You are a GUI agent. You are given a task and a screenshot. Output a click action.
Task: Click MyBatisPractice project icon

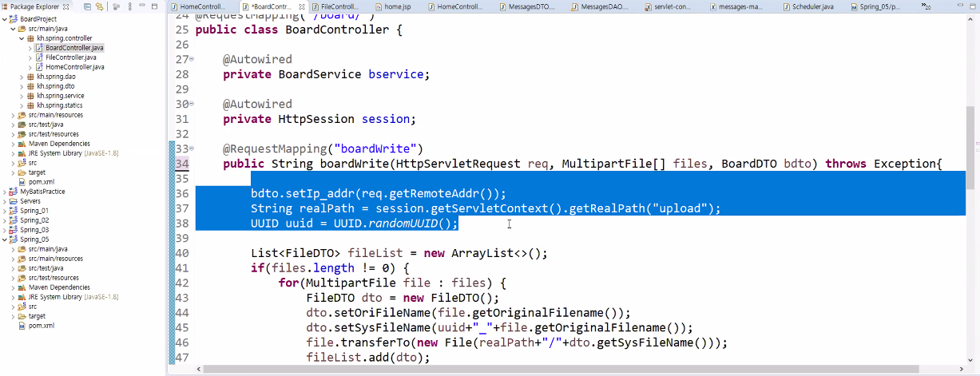pos(14,192)
